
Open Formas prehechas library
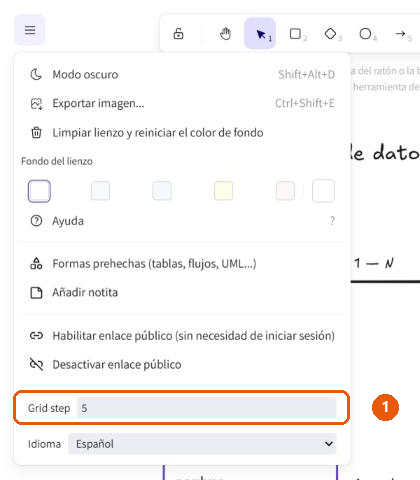(x=182, y=264)
